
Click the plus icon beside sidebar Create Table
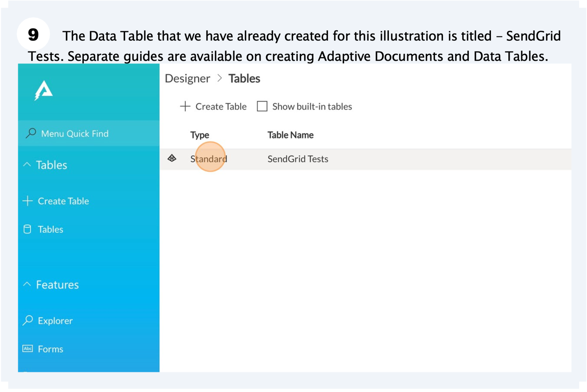click(28, 201)
